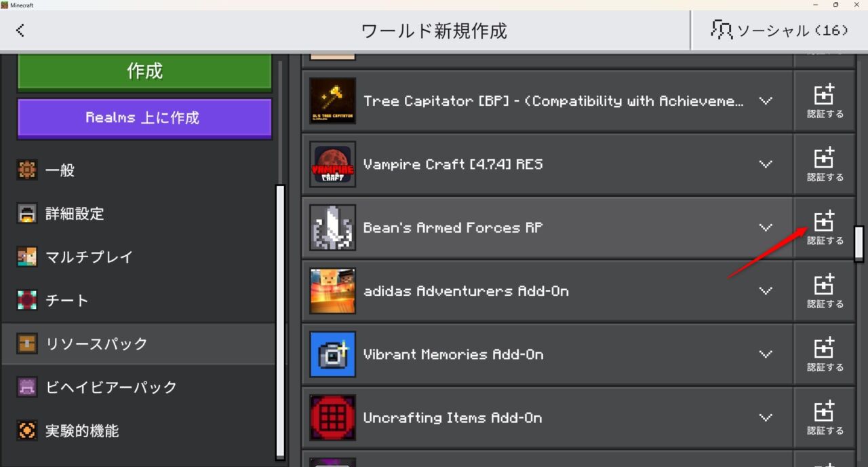Click the Bean's Armed Forces thumbnail

[x=332, y=227]
